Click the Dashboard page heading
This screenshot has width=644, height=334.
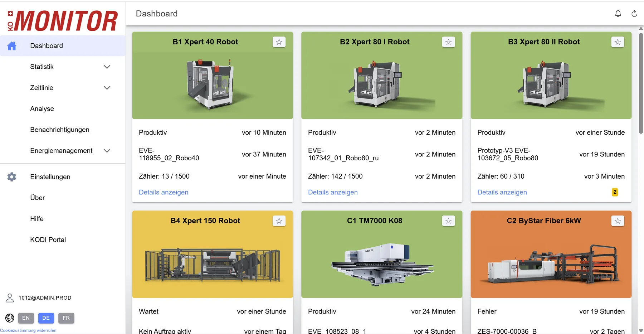157,14
